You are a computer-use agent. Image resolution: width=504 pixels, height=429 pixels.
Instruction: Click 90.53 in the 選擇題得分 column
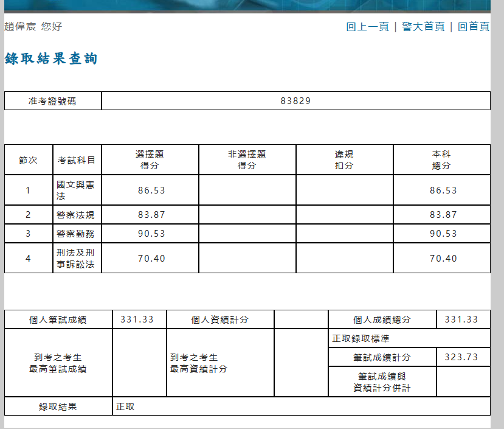[x=151, y=233]
